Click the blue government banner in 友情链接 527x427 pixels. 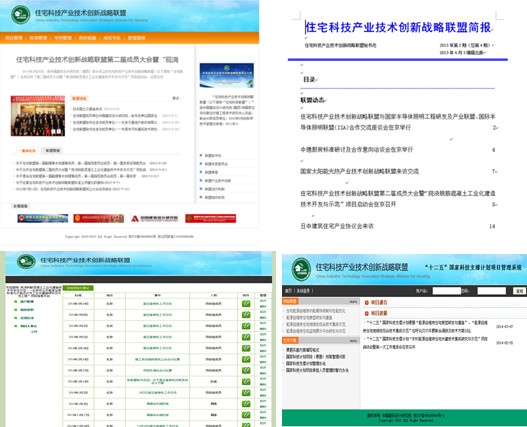pos(43,219)
